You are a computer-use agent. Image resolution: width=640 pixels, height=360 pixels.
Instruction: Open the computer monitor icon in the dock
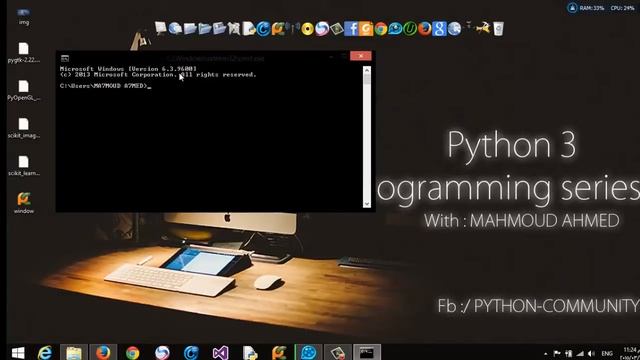click(x=161, y=29)
